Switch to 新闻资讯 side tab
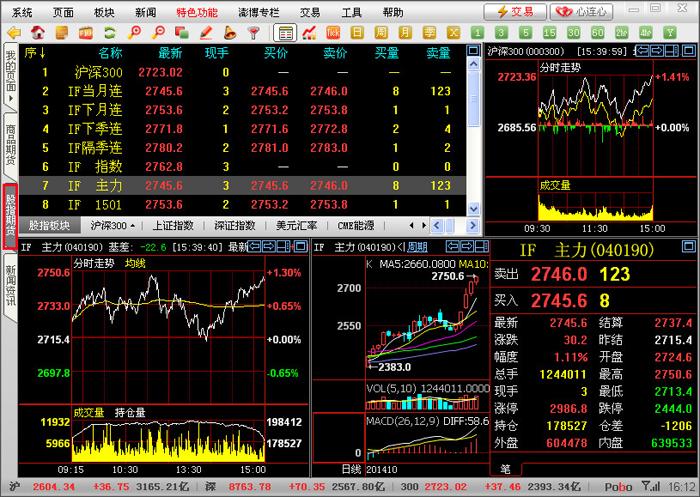 coord(10,286)
